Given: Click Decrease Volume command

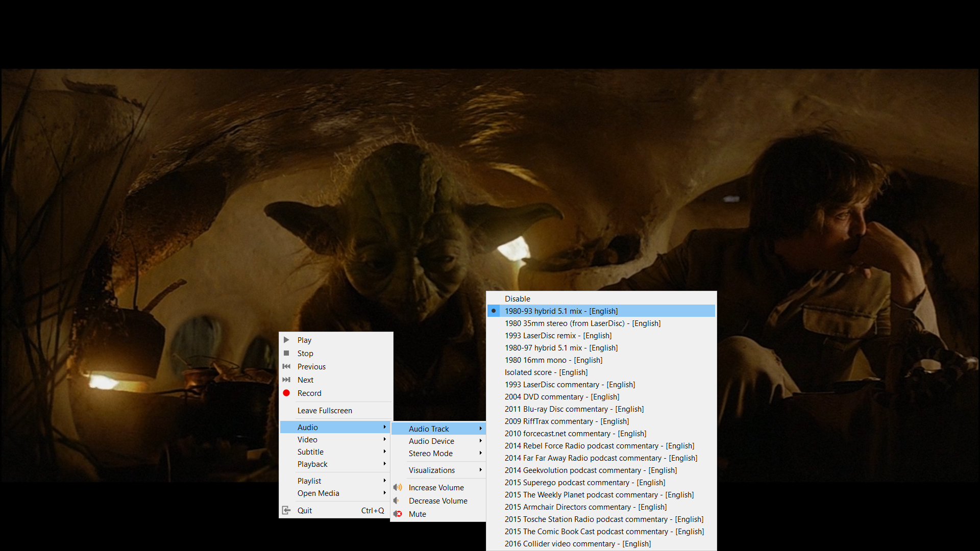Looking at the screenshot, I should click(438, 500).
